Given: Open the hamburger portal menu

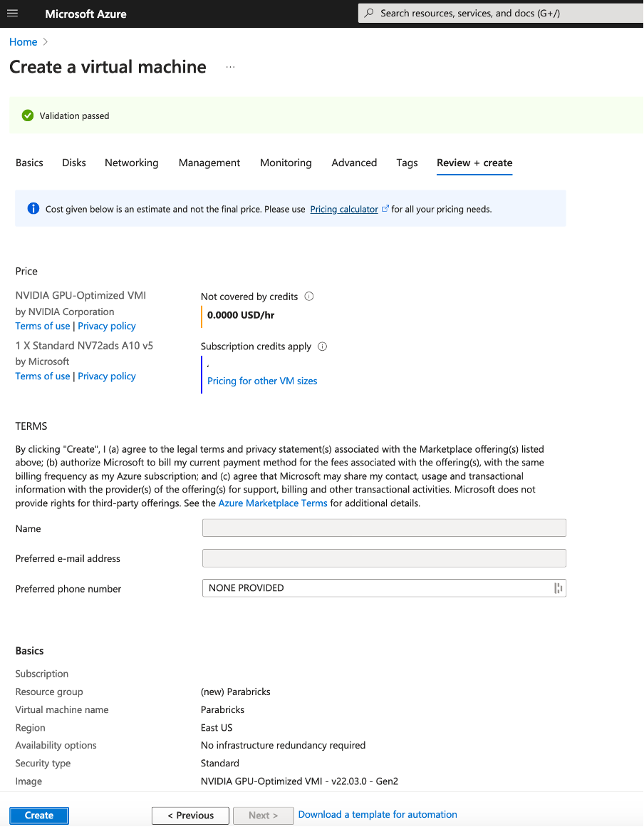Looking at the screenshot, I should 13,14.
